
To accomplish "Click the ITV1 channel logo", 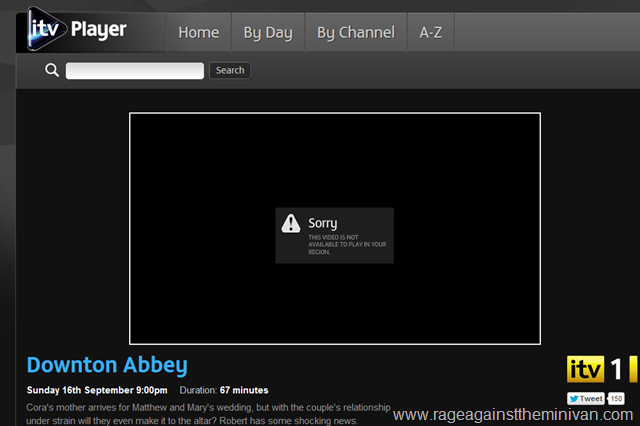I will tap(602, 369).
